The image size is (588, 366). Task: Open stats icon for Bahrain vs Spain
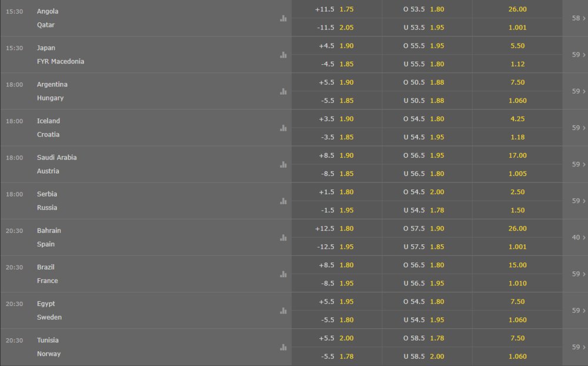click(283, 238)
